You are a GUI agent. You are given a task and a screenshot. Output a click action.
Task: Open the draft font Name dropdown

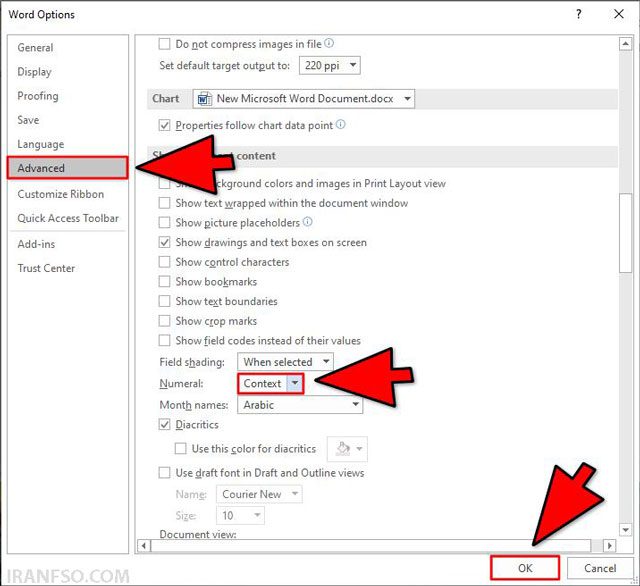click(259, 494)
